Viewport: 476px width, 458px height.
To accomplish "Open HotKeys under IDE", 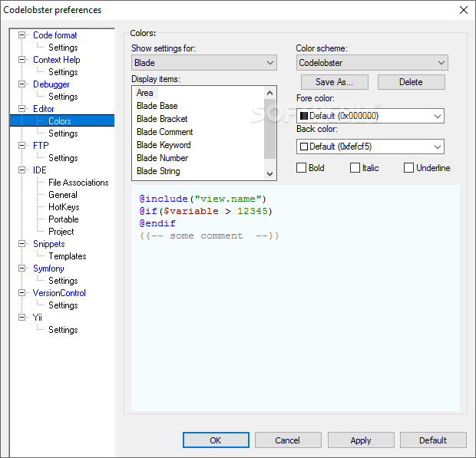I will [x=64, y=207].
